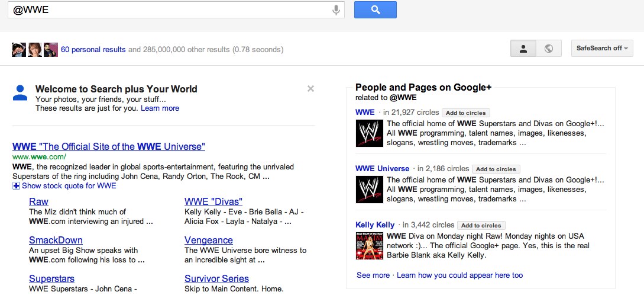This screenshot has width=644, height=295.
Task: Click "Welcome to Search plus Your World" heading
Action: (x=116, y=89)
